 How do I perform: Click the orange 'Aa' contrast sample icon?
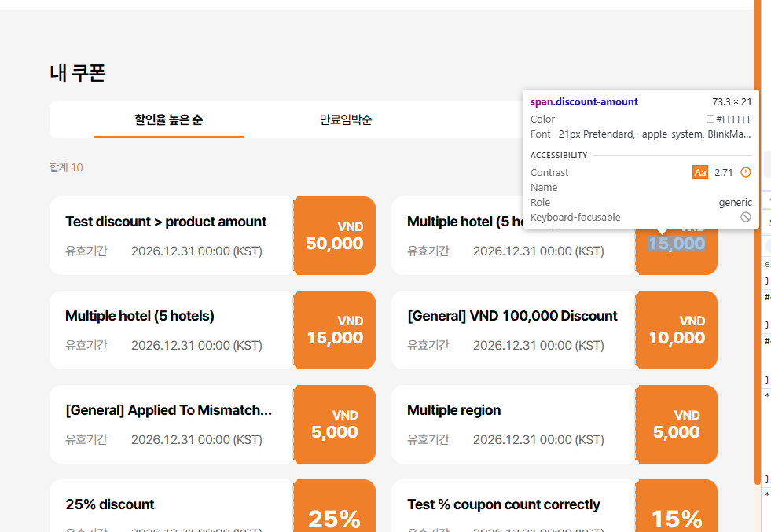[699, 172]
